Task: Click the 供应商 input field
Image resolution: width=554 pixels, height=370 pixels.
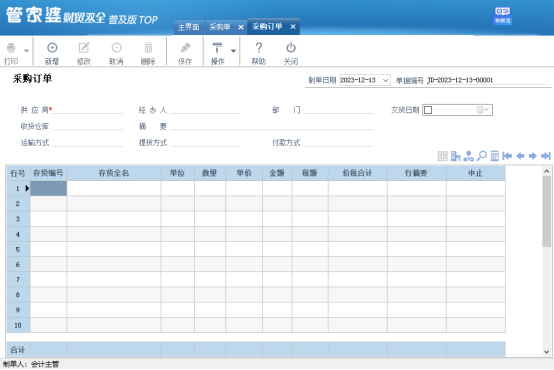Action: (88, 110)
